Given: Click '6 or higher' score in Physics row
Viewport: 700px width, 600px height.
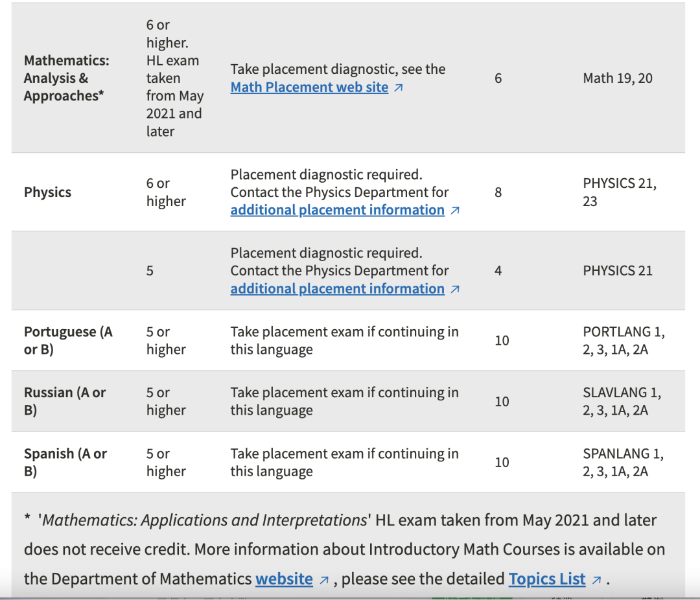Looking at the screenshot, I should click(x=166, y=192).
